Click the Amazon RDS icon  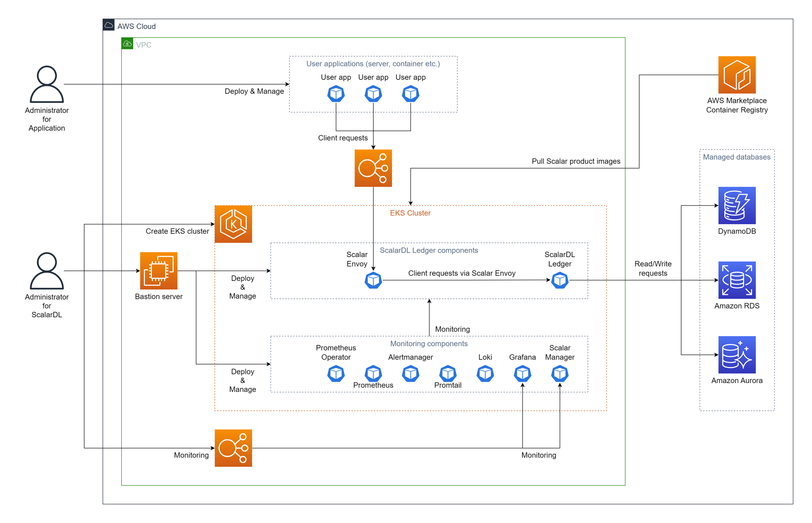pyautogui.click(x=737, y=280)
